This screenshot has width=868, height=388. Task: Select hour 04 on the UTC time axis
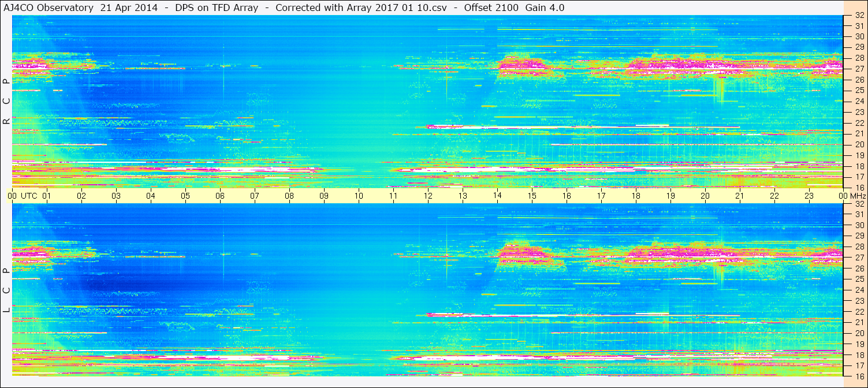(151, 196)
